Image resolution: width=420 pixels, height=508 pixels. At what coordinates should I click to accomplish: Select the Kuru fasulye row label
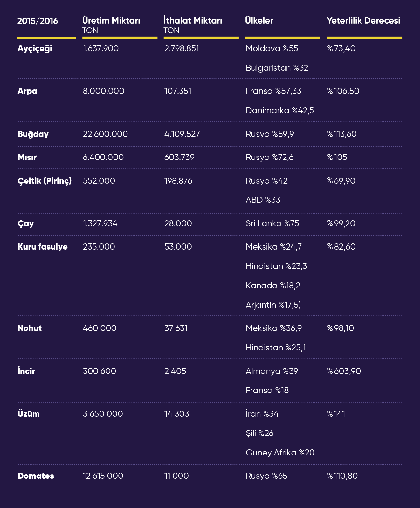click(x=43, y=247)
